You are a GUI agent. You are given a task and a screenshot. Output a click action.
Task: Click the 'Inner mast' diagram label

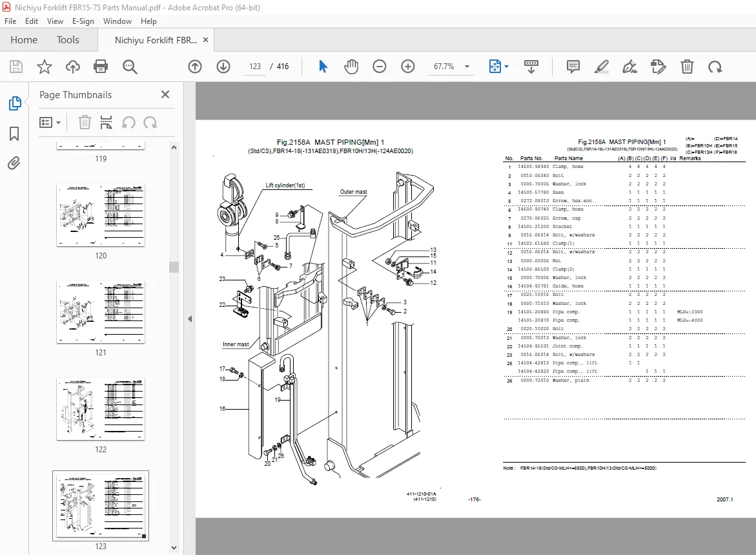tap(236, 344)
